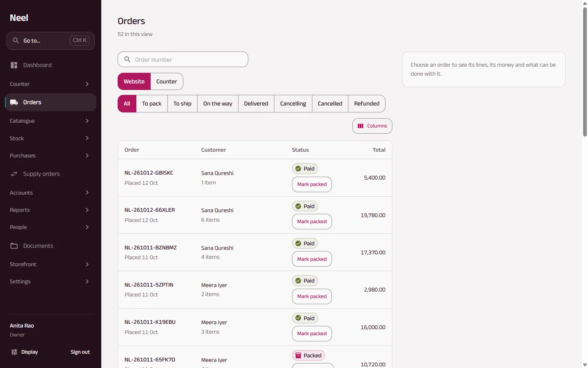Click the search icon in Order number field
This screenshot has width=588, height=368.
pos(127,59)
